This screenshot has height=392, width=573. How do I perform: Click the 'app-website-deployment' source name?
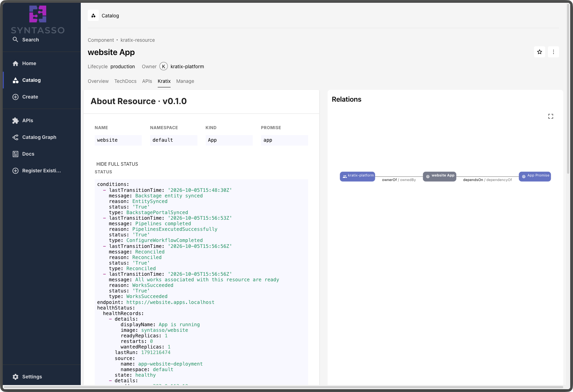pos(170,364)
